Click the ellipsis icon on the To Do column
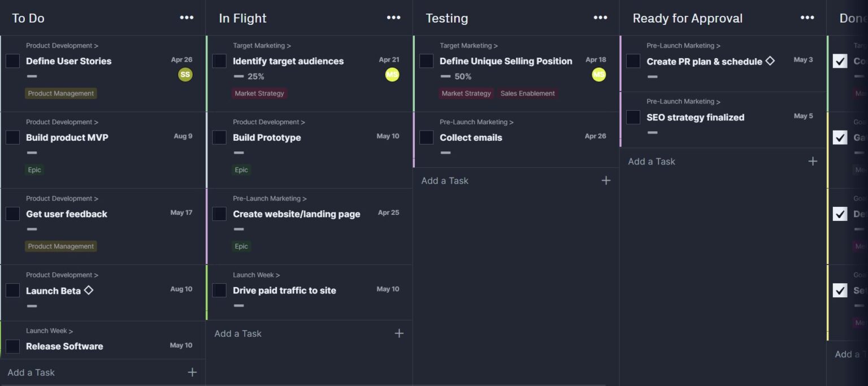The image size is (868, 386). (x=186, y=17)
